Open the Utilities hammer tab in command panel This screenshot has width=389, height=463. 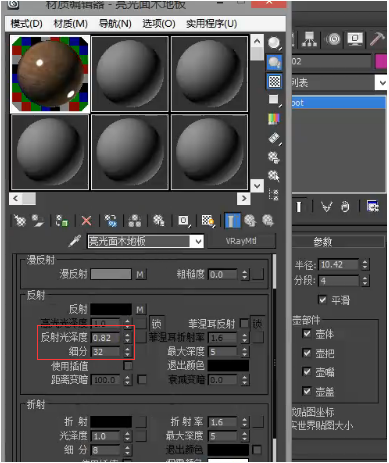tap(377, 39)
